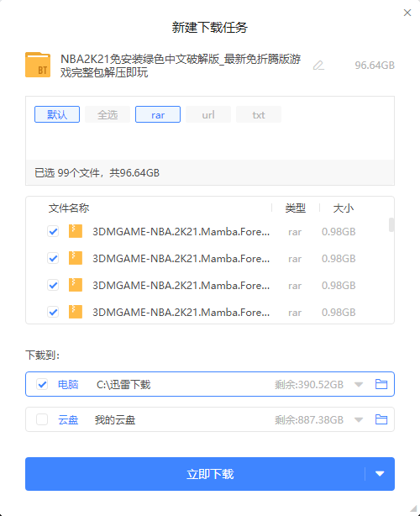Click the third rar archive file icon

(76, 285)
